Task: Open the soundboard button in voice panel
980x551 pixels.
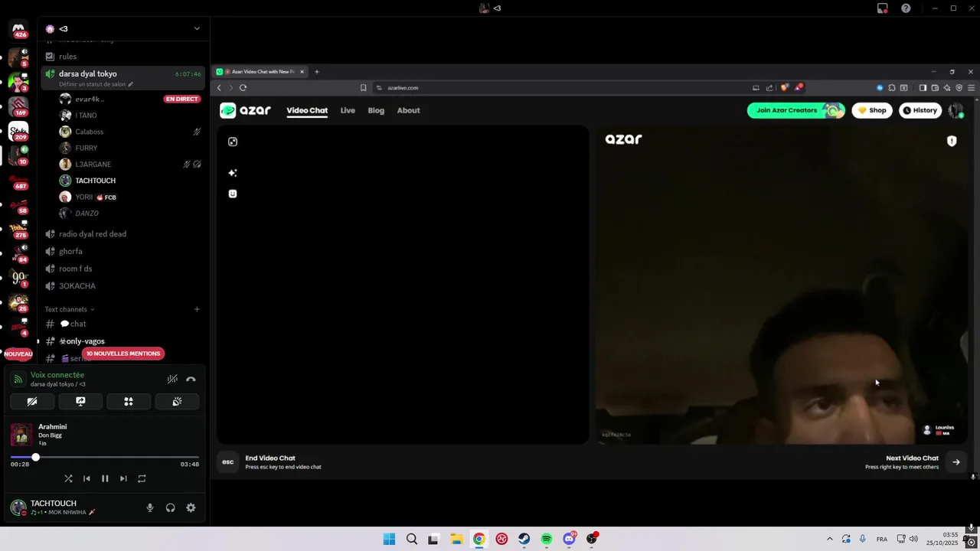Action: [x=177, y=402]
